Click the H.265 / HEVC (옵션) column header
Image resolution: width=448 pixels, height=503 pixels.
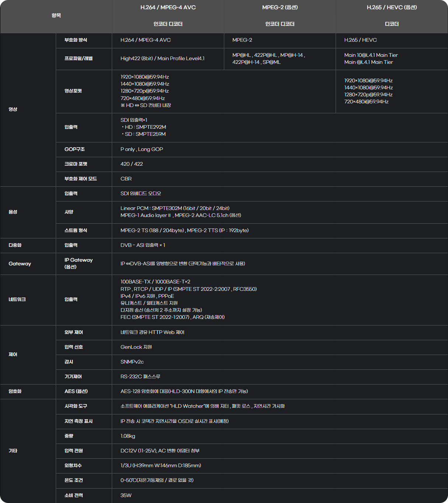tap(392, 7)
